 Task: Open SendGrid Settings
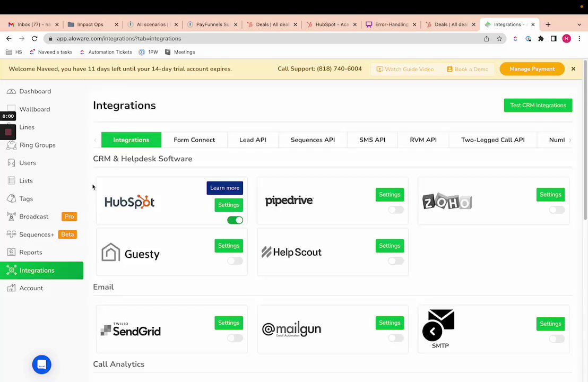pyautogui.click(x=229, y=323)
